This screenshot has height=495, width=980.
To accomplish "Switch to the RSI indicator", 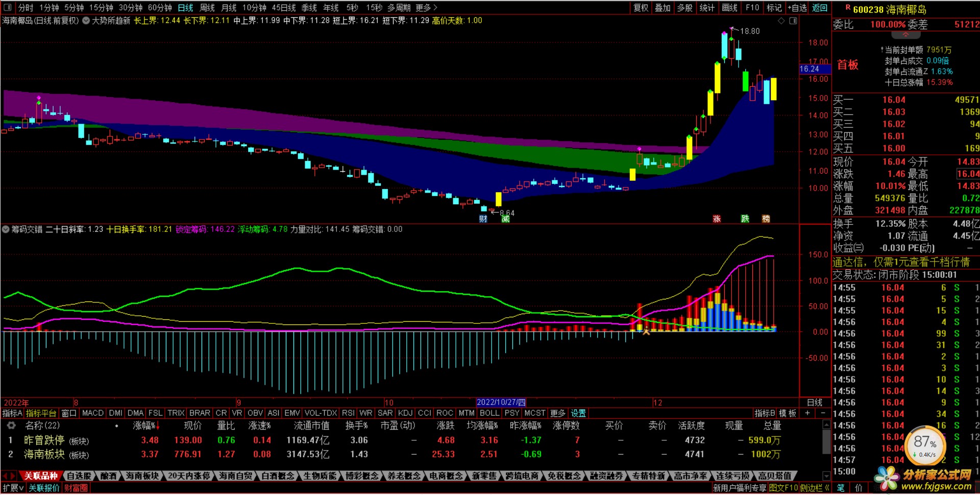I will [x=348, y=413].
